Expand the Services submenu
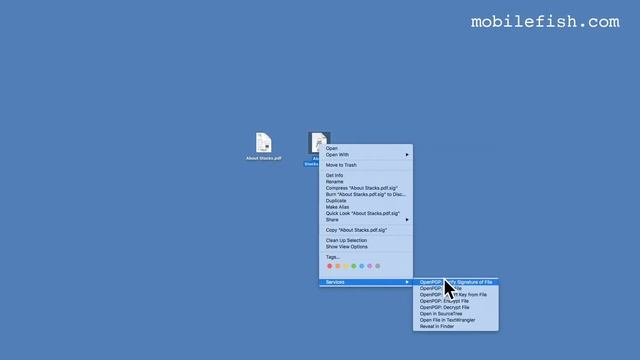The width and height of the screenshot is (640, 360). (366, 282)
